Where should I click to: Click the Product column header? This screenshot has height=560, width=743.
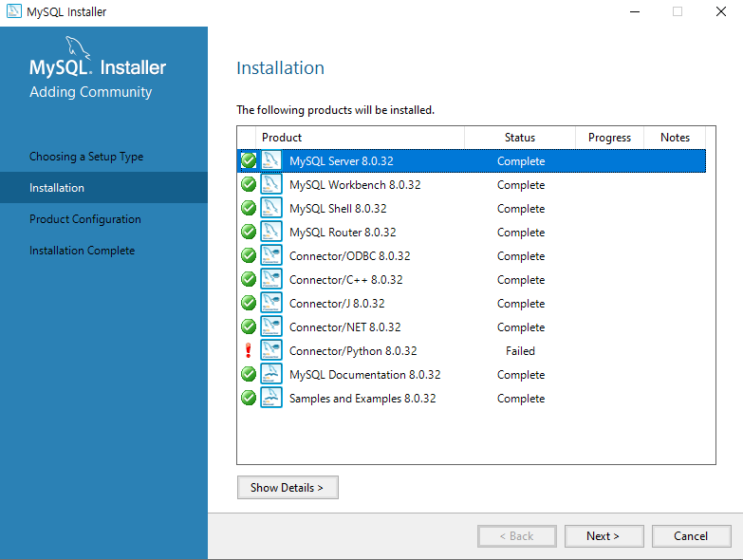[360, 138]
